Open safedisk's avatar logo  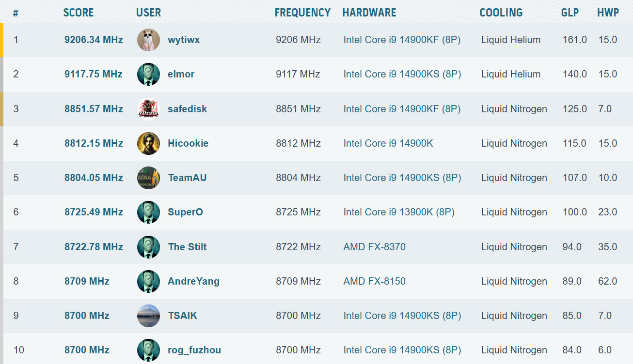tap(148, 109)
